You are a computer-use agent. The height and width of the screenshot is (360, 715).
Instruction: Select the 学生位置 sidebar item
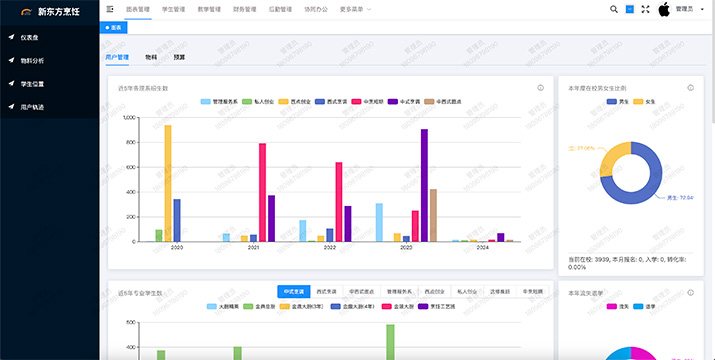coord(50,84)
